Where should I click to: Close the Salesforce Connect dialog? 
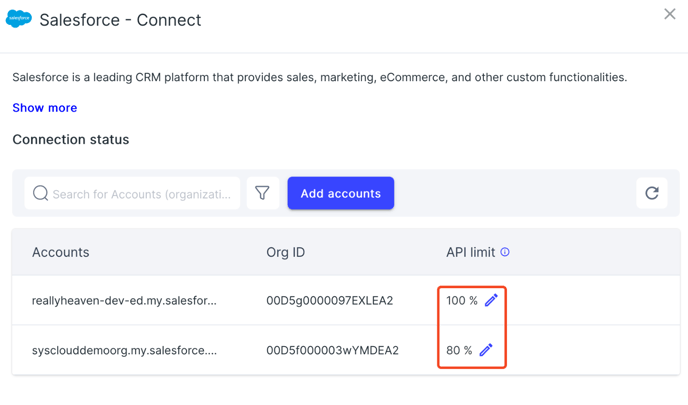click(670, 14)
